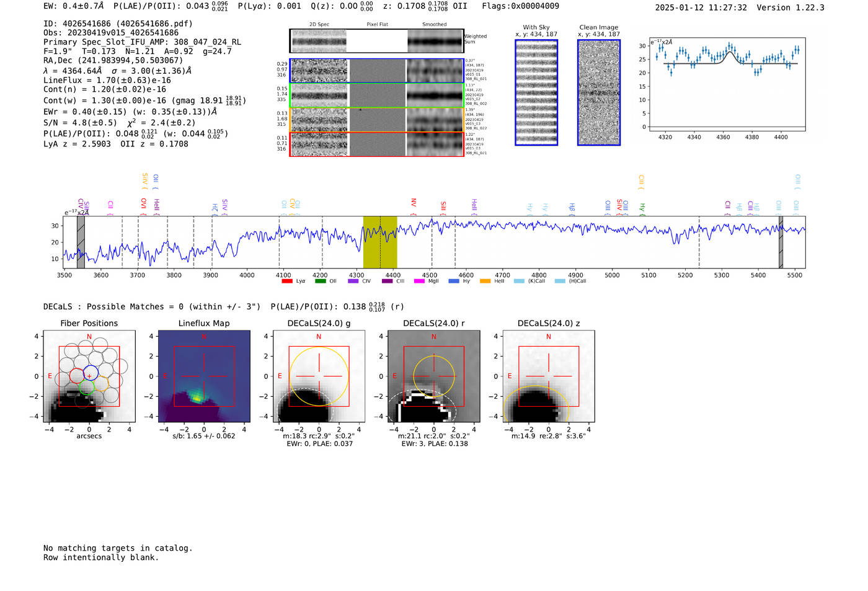Click the Flags:0x00004009 text in header
Image resolution: width=868 pixels, height=591 pixels.
click(x=520, y=6)
